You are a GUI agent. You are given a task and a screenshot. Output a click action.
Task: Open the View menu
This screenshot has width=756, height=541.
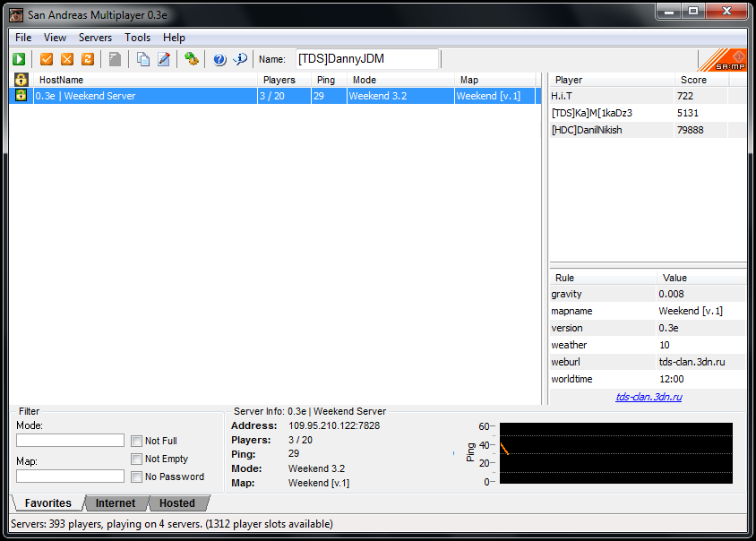[x=55, y=38]
